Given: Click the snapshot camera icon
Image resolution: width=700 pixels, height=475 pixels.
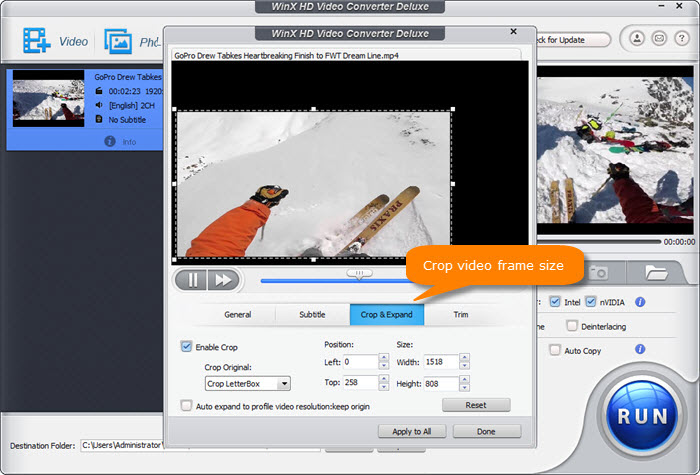Looking at the screenshot, I should 599,272.
